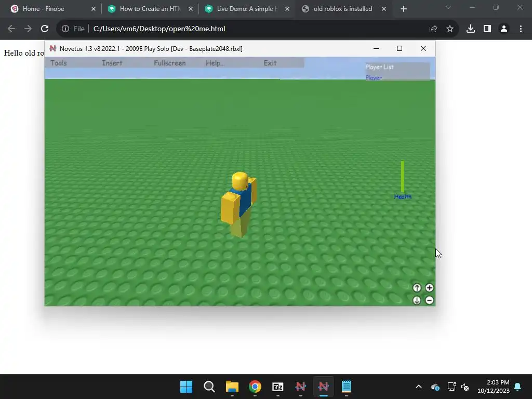Viewport: 532px width, 399px height.
Task: Click the muted volume tray icon
Action: click(465, 387)
